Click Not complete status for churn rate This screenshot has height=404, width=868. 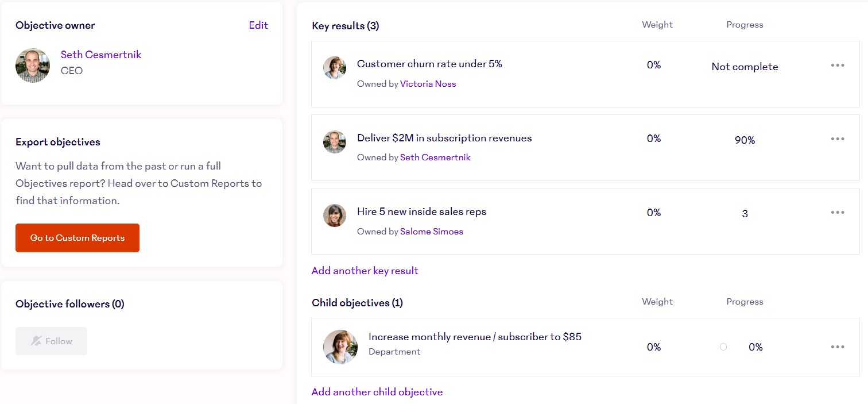(745, 67)
